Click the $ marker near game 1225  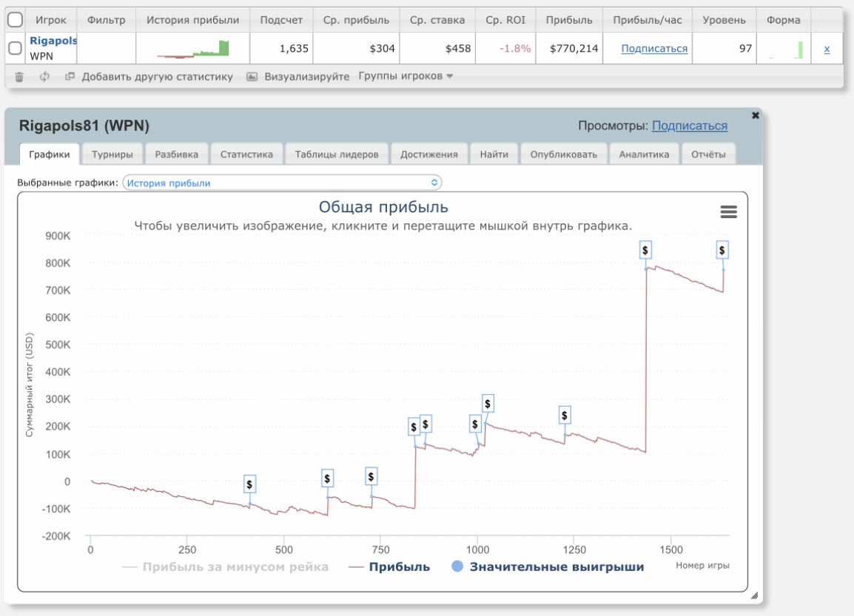pyautogui.click(x=565, y=416)
